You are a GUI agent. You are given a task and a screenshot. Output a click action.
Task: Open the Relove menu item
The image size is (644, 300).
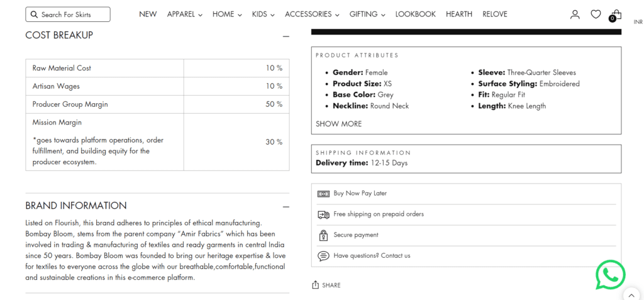tap(495, 14)
